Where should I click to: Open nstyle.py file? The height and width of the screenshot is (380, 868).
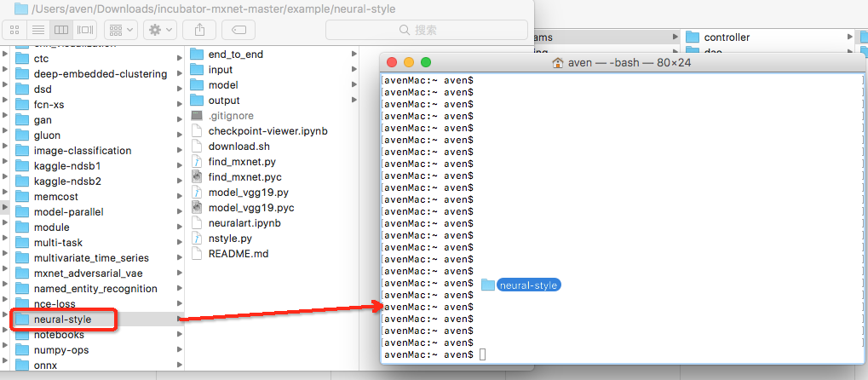[230, 239]
